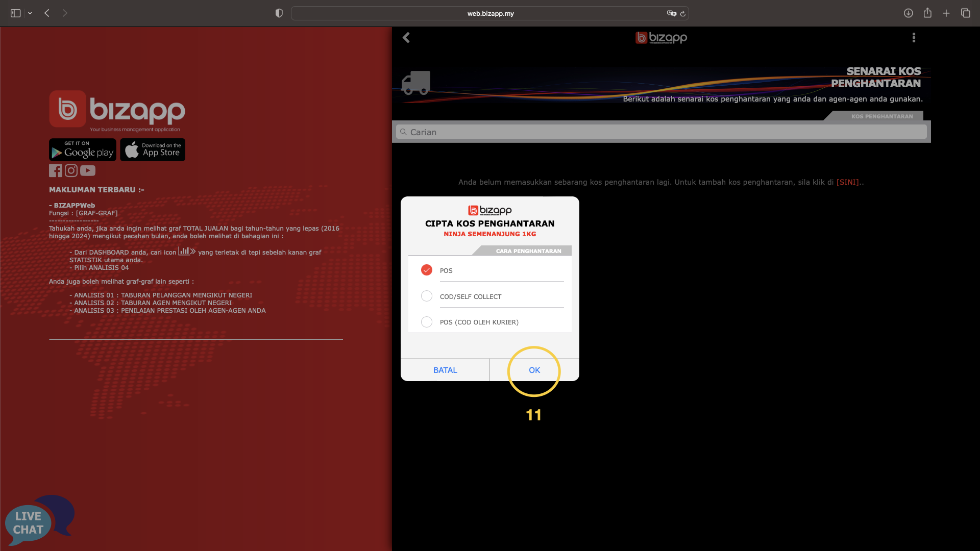Click the Safari share icon
The height and width of the screenshot is (551, 980).
(x=927, y=13)
